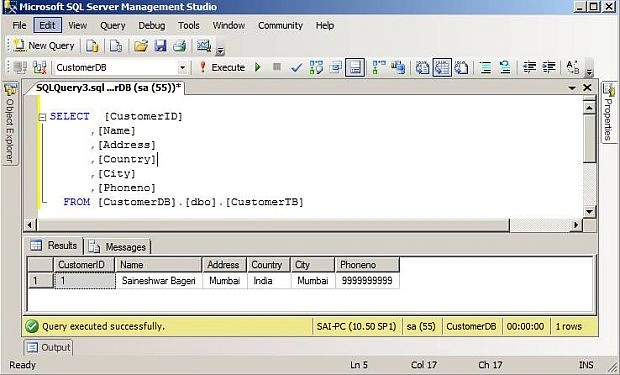Click the Cancel Executing Query square icon

click(x=277, y=67)
